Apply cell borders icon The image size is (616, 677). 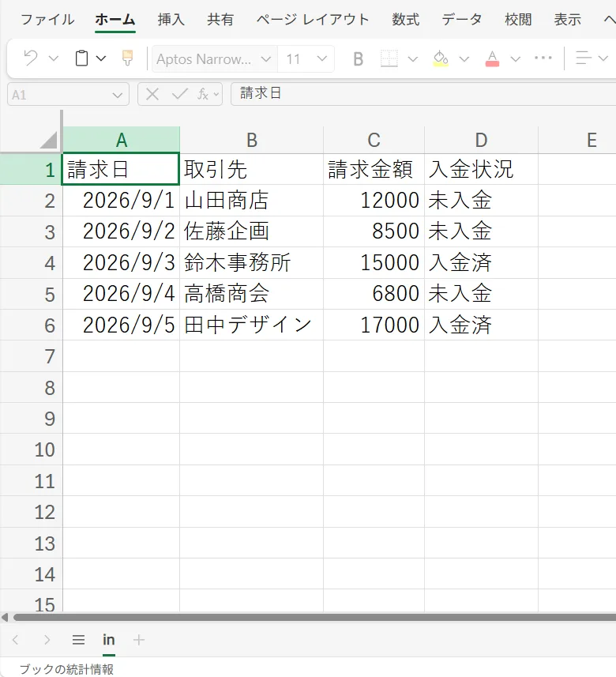click(x=389, y=58)
